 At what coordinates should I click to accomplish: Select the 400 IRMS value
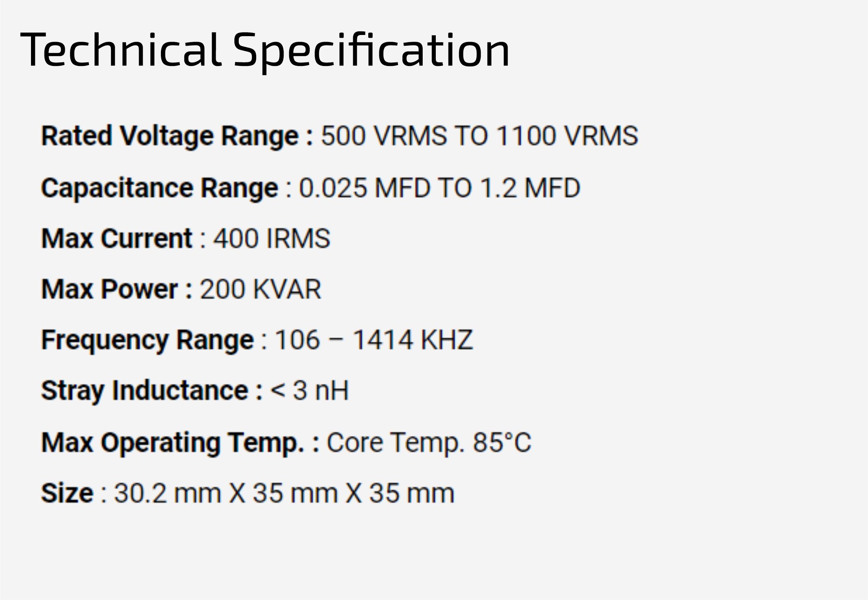(272, 238)
